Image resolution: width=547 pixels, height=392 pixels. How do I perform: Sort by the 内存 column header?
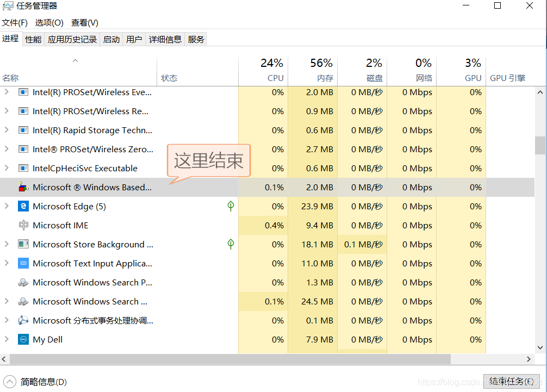pyautogui.click(x=313, y=71)
